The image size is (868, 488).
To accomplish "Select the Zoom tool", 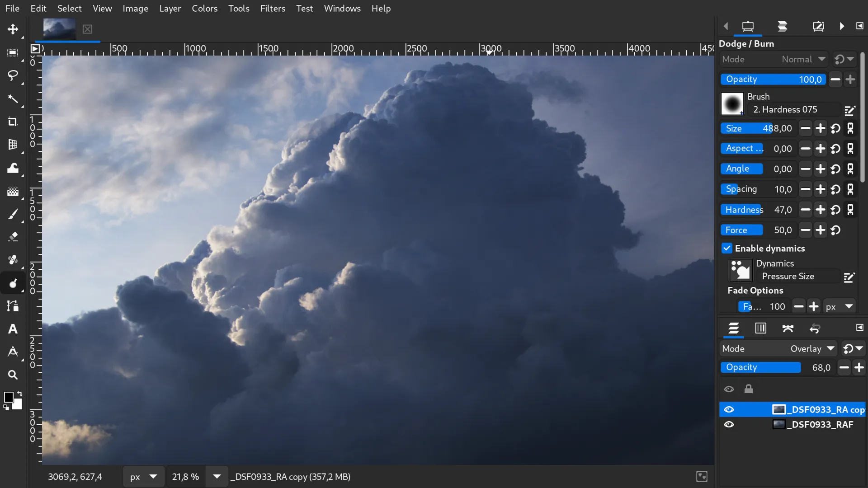I will tap(13, 374).
